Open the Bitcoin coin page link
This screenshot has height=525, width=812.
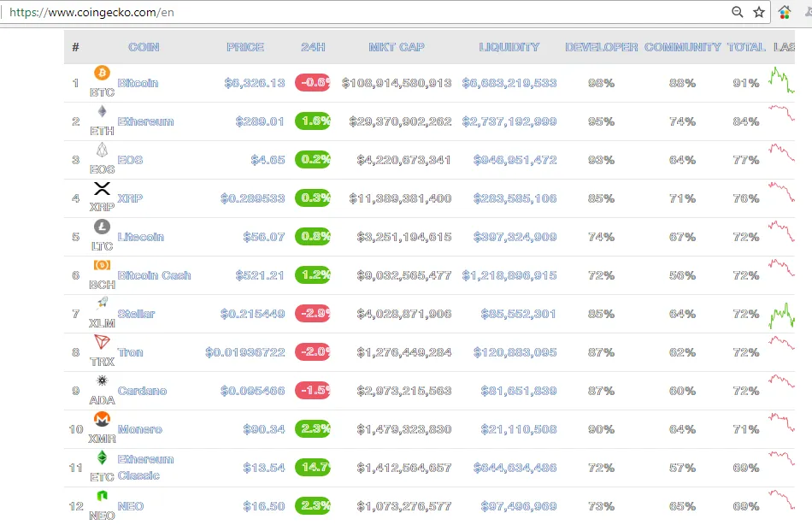pos(138,83)
